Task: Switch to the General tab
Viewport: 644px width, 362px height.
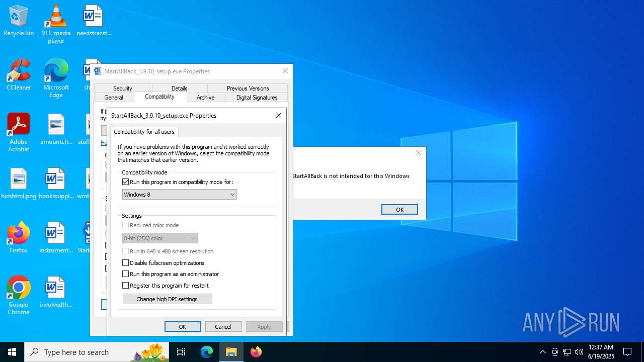Action: [x=114, y=98]
